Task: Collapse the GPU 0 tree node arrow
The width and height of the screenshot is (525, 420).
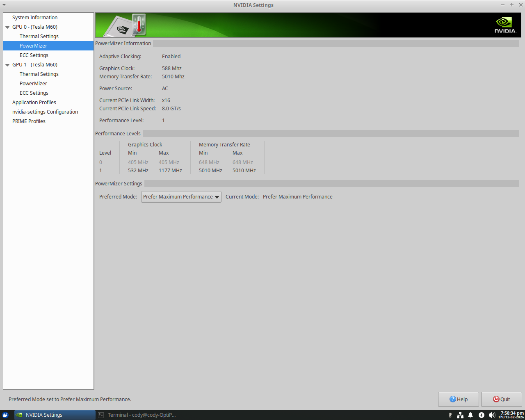Action: coord(7,27)
